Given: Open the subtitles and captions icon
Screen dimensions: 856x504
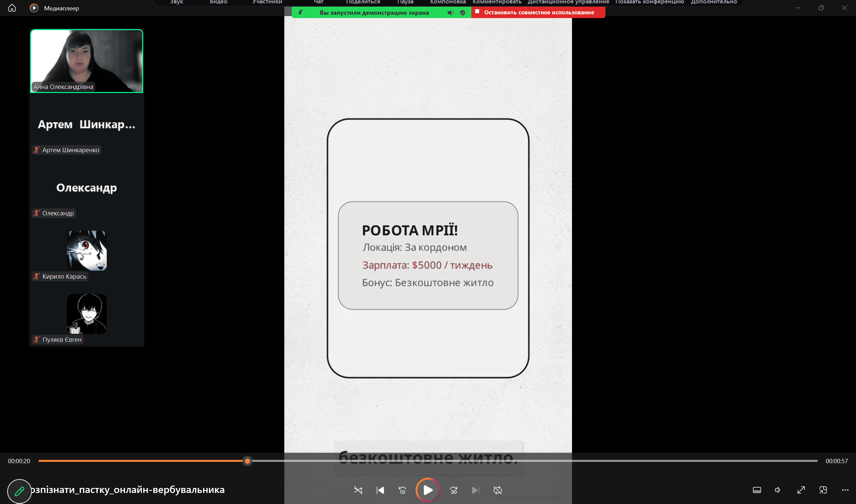Looking at the screenshot, I should pos(757,490).
